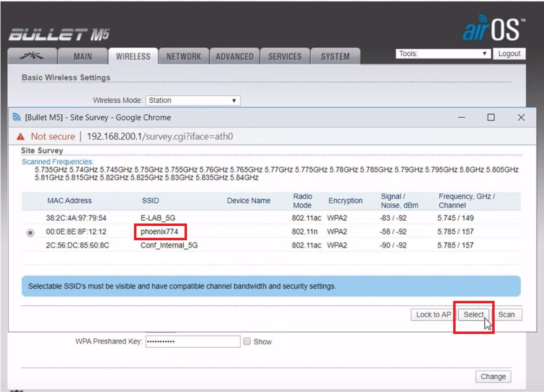Click 802.11n radio mode cell
The image size is (544, 392).
pyautogui.click(x=304, y=231)
